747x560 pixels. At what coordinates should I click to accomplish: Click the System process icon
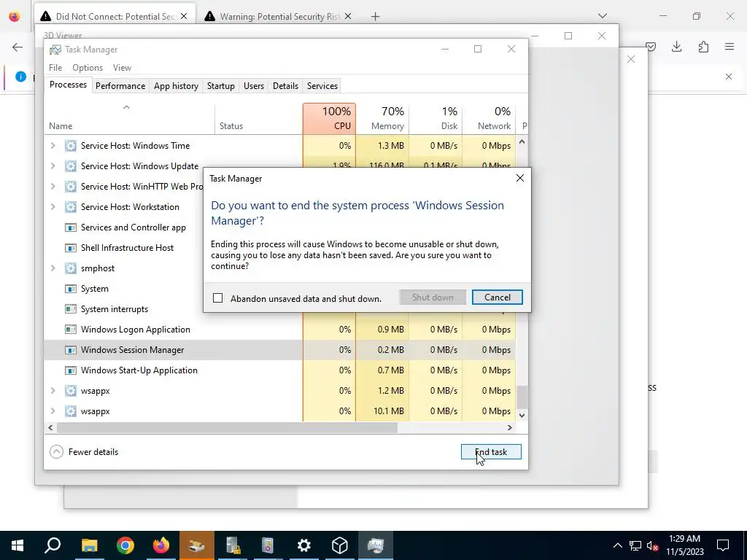pos(71,289)
